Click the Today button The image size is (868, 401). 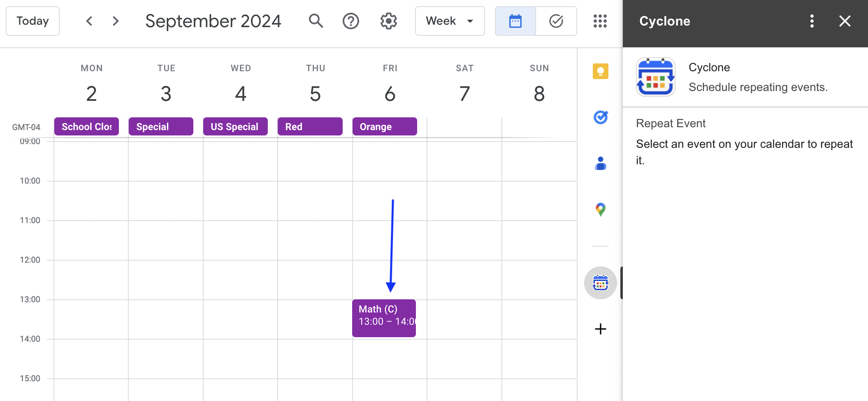32,21
